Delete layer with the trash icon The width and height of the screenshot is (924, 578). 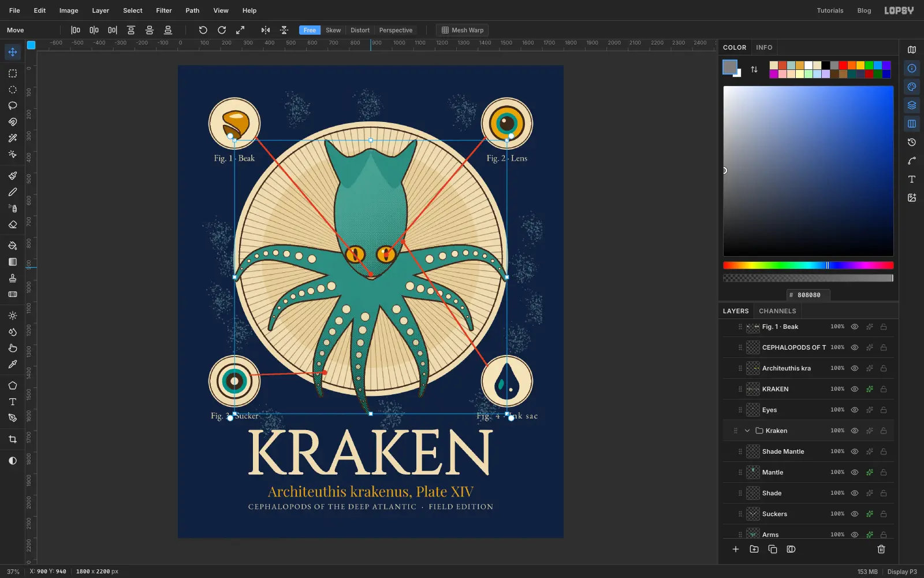tap(881, 549)
